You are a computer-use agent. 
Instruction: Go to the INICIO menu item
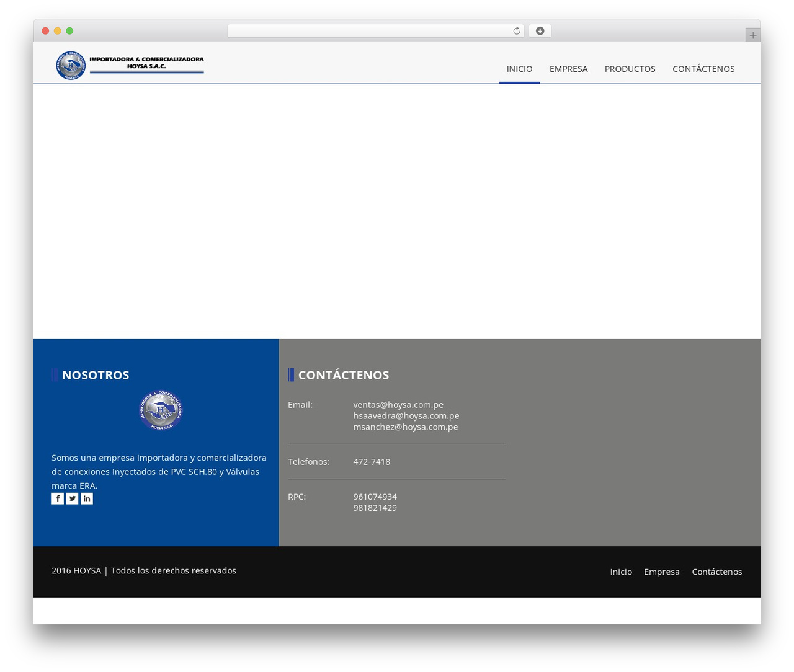click(519, 69)
